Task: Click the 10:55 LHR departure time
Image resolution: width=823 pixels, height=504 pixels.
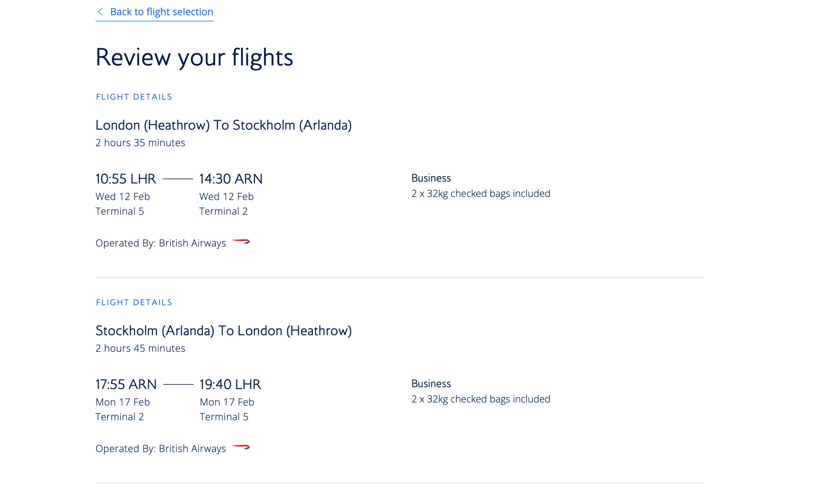Action: pos(126,179)
